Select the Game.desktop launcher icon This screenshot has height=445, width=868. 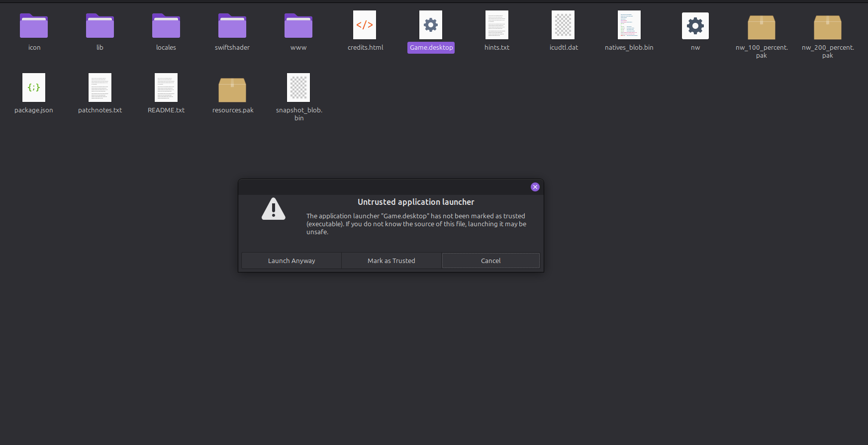431,25
